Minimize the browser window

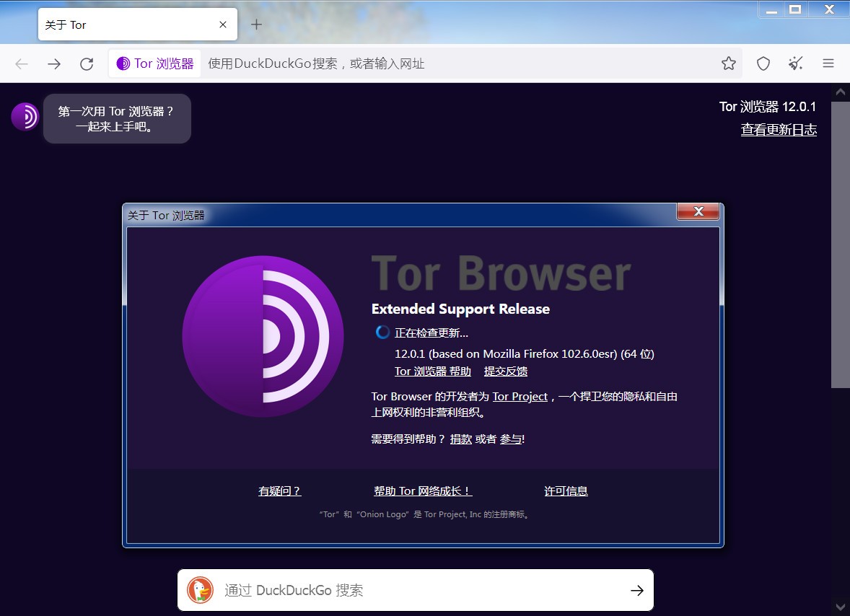coord(771,9)
